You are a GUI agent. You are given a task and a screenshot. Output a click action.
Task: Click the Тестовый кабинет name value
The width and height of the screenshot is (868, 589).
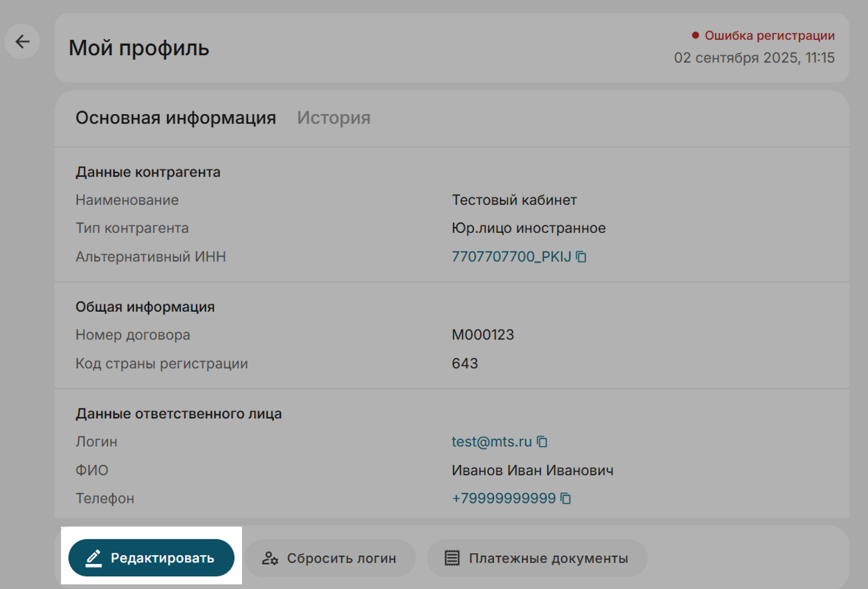coord(514,200)
